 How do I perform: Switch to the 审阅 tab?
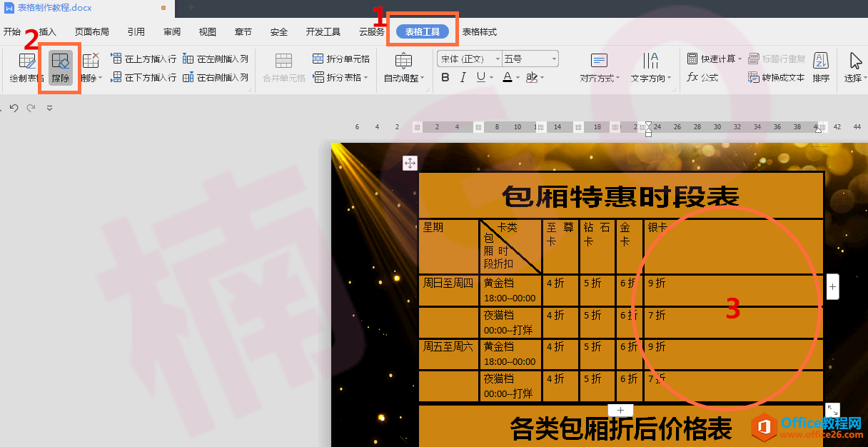coord(172,31)
